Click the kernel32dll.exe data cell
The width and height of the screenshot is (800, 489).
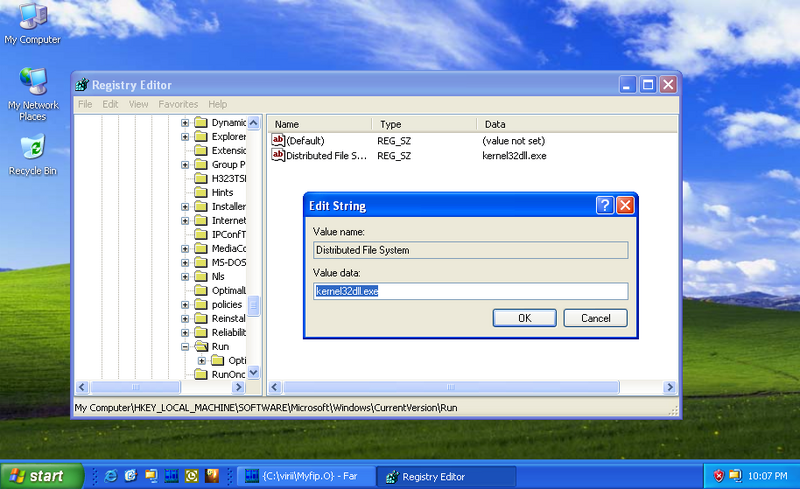click(514, 156)
